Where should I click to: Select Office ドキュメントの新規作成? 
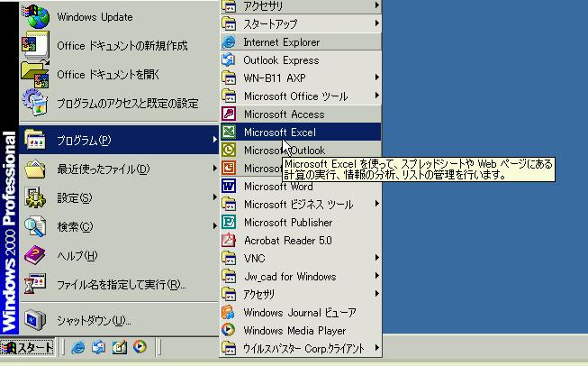119,46
